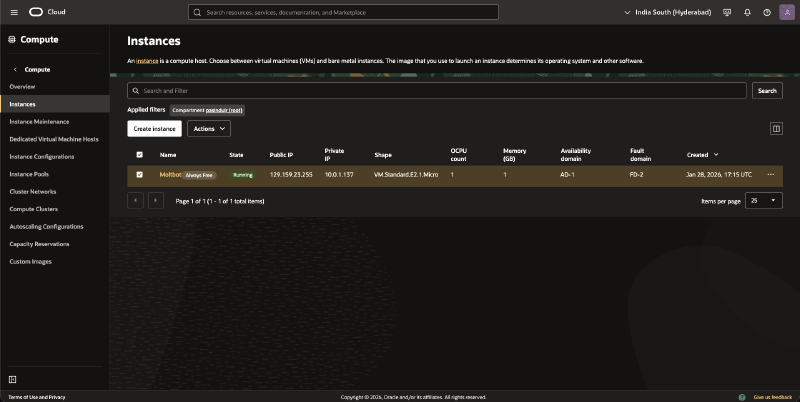Click the help icon in header
Image resolution: width=800 pixels, height=402 pixels.
(x=766, y=12)
